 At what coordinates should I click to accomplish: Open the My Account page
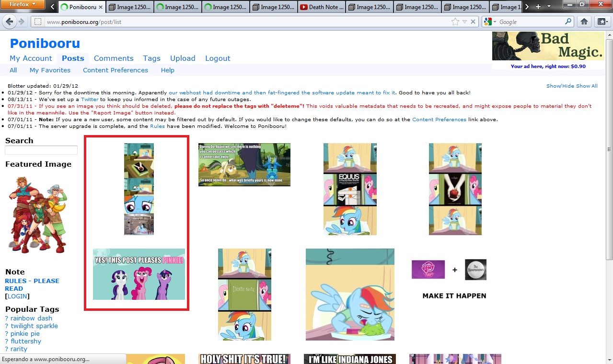31,58
